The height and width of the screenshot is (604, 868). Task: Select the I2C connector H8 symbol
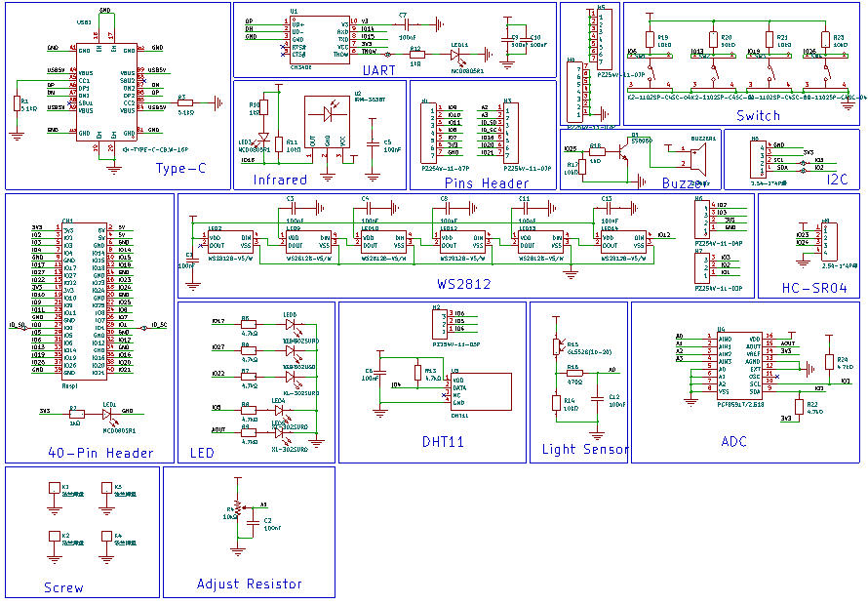(759, 159)
